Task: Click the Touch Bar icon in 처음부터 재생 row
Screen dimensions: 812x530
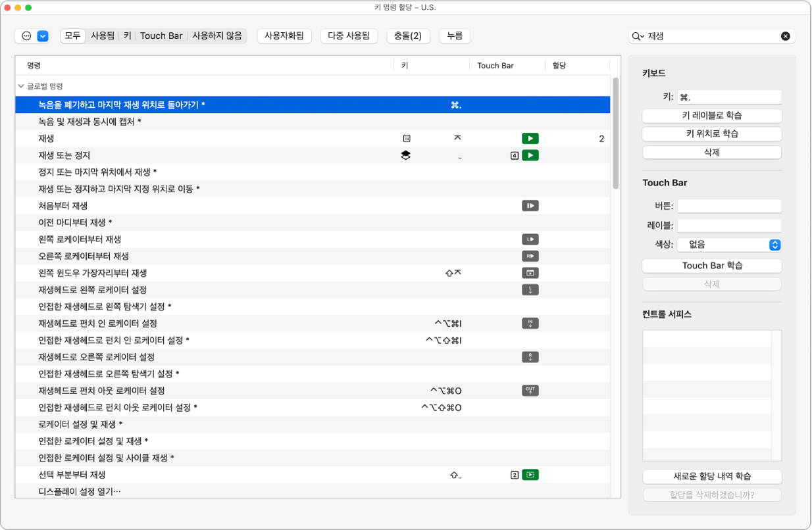Action: click(x=530, y=206)
